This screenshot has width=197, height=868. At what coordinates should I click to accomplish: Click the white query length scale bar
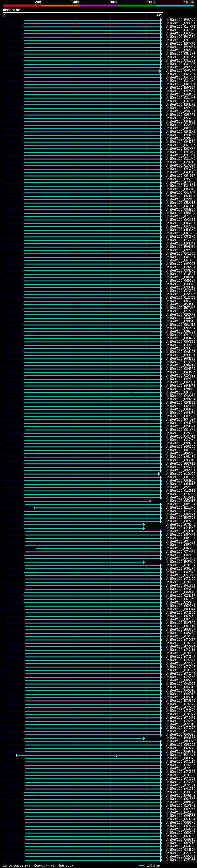coord(83,12)
